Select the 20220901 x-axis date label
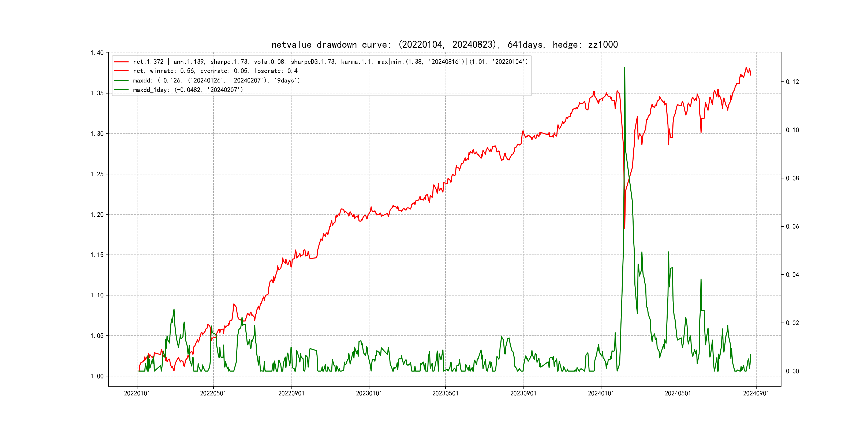 tap(291, 394)
